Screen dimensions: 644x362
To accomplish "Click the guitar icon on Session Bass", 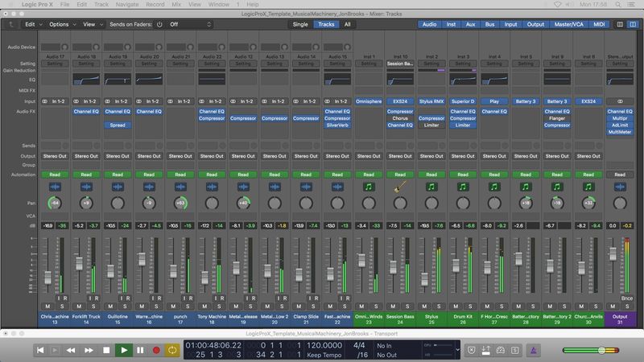I will point(400,187).
